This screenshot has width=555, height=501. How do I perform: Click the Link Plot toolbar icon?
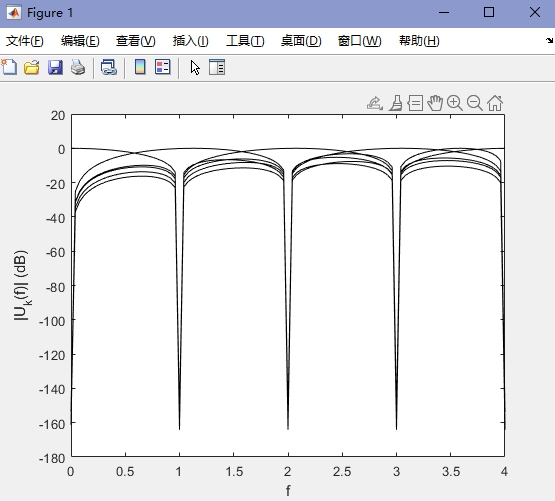[109, 67]
